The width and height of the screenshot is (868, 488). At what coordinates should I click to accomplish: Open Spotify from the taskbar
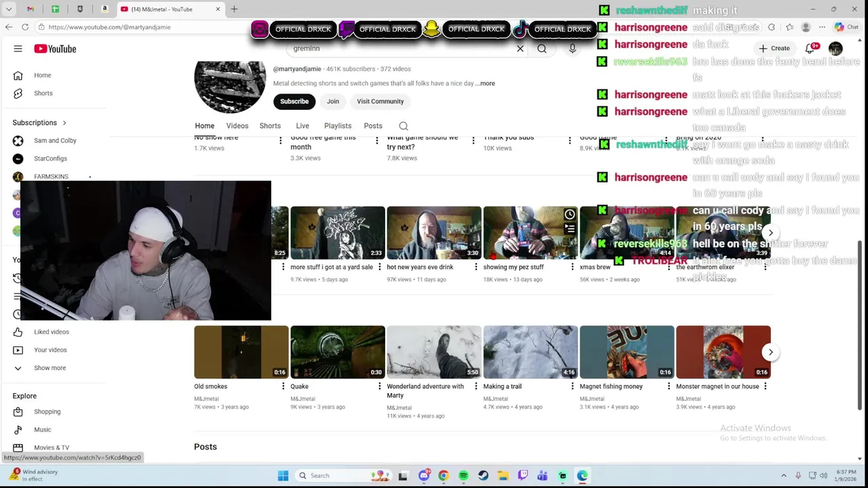463,476
